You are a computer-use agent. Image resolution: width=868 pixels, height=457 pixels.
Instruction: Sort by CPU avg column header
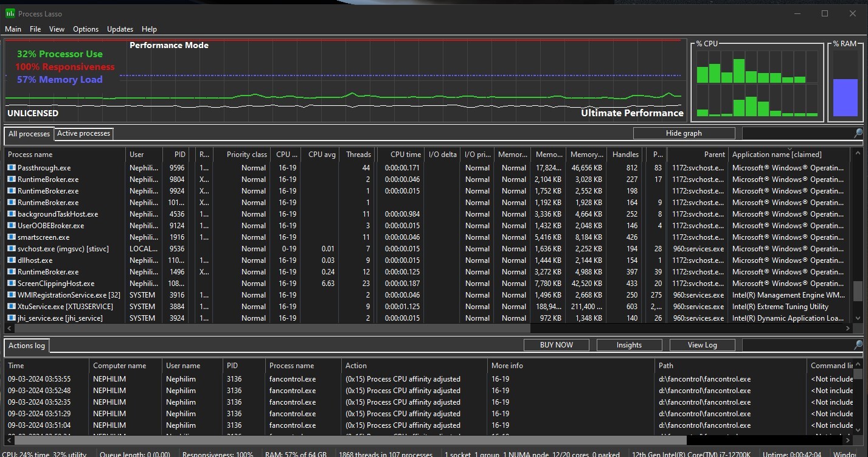321,155
